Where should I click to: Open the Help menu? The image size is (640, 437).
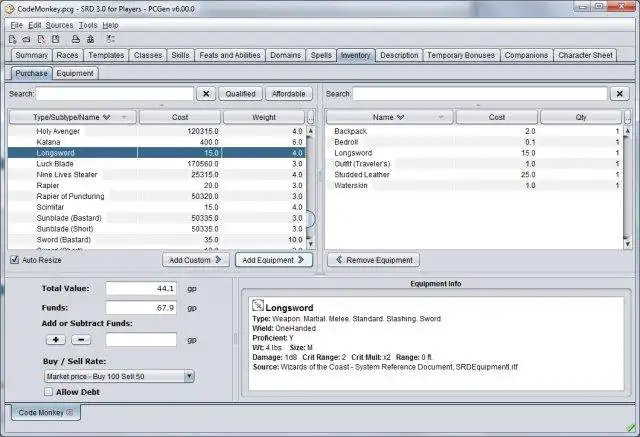click(110, 25)
